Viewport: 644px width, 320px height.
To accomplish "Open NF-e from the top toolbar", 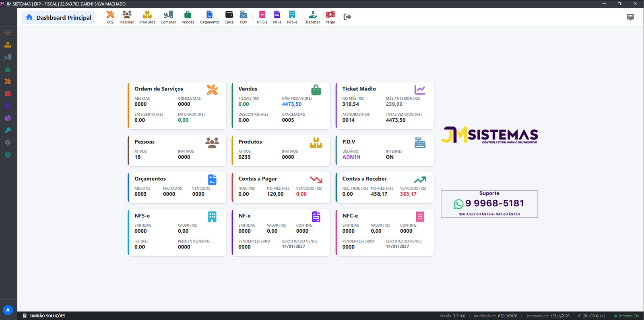I will pos(277,17).
